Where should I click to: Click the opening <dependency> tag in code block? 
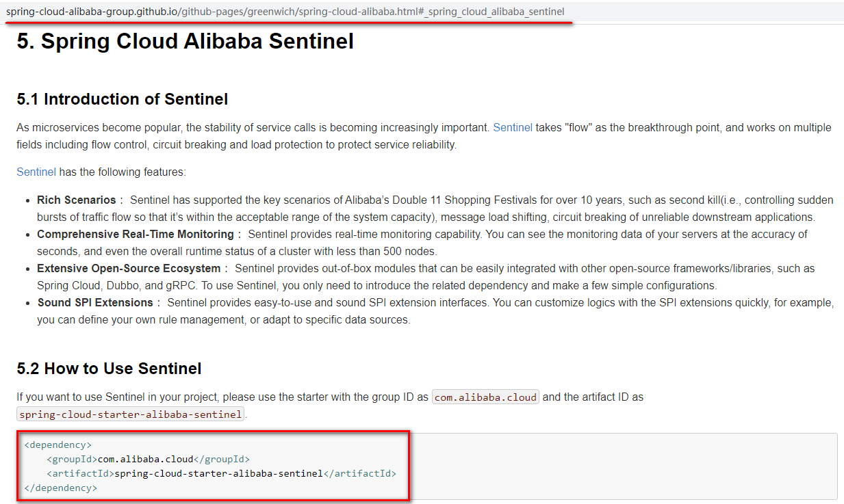(57, 445)
